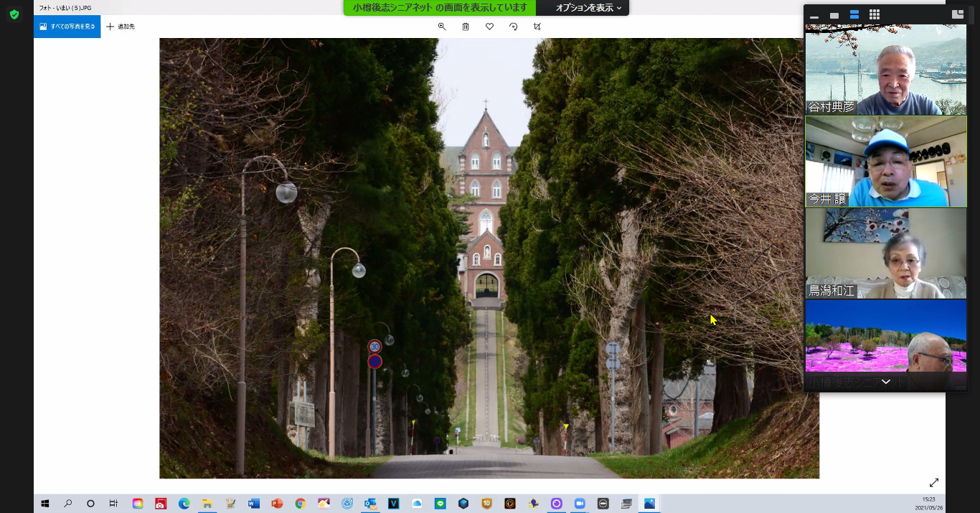Open the オプションを表示 dropdown

[588, 8]
